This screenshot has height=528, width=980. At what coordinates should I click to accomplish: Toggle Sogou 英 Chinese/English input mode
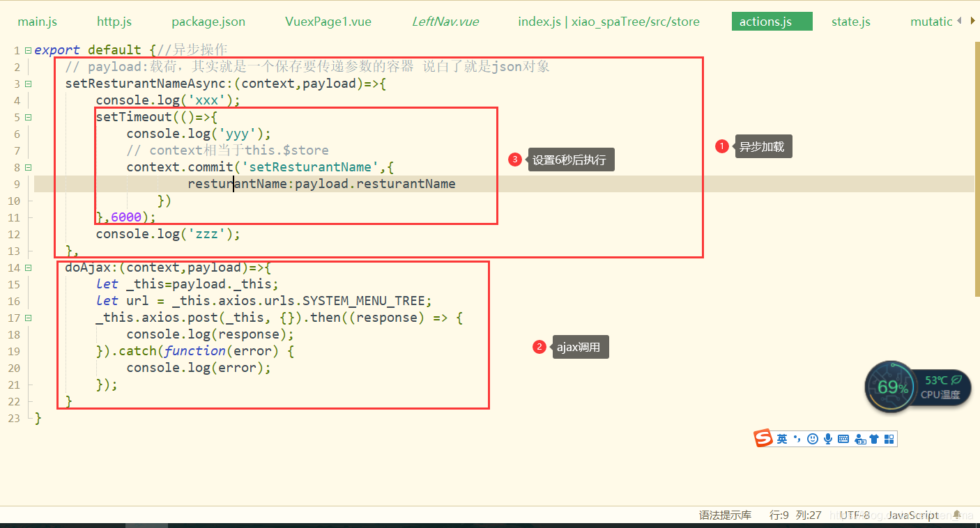(x=782, y=439)
